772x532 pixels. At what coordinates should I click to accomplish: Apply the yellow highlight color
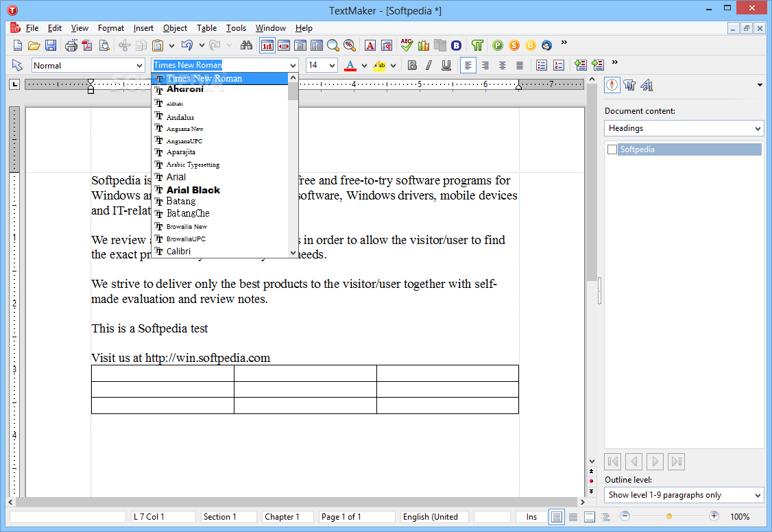[379, 65]
